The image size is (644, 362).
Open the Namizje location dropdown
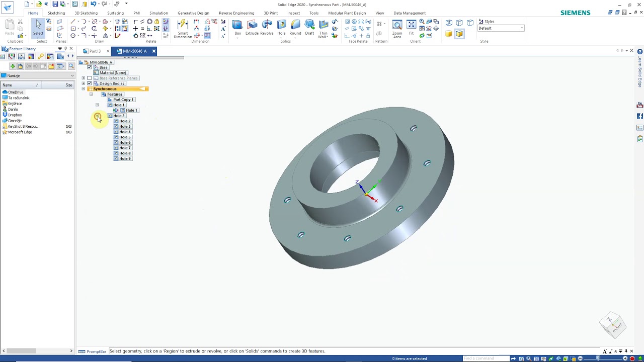[72, 76]
